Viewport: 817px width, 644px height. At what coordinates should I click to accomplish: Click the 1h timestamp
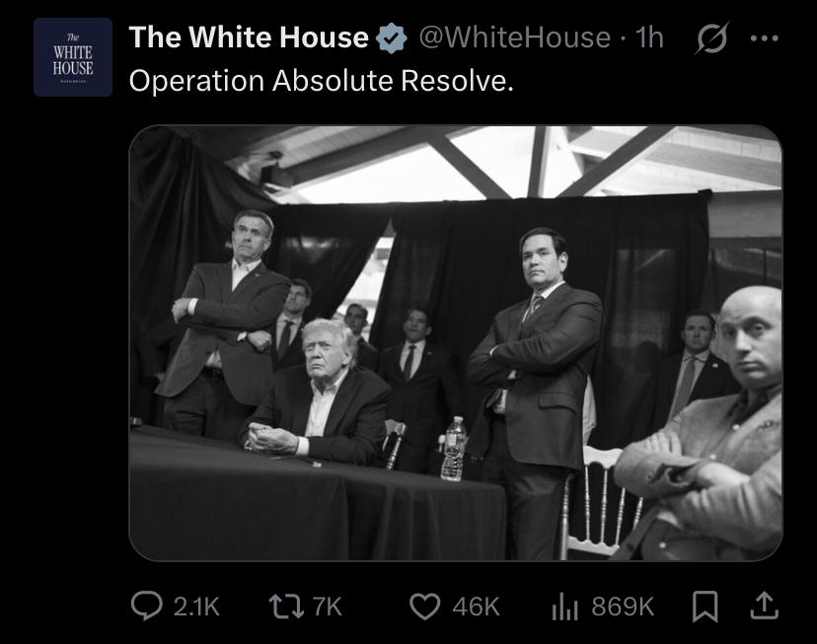click(x=650, y=38)
